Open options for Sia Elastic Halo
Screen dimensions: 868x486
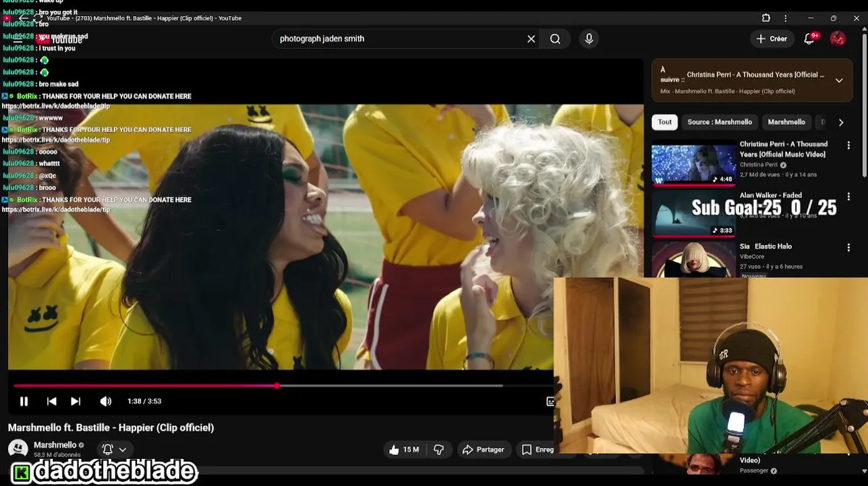(848, 248)
